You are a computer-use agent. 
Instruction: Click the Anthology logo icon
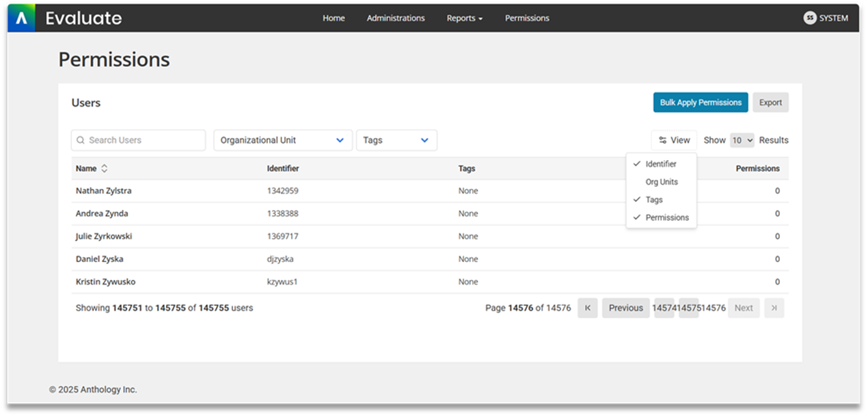21,18
